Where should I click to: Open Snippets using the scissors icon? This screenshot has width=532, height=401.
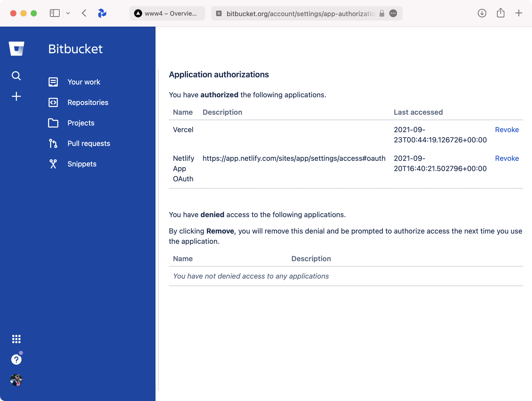tap(53, 164)
